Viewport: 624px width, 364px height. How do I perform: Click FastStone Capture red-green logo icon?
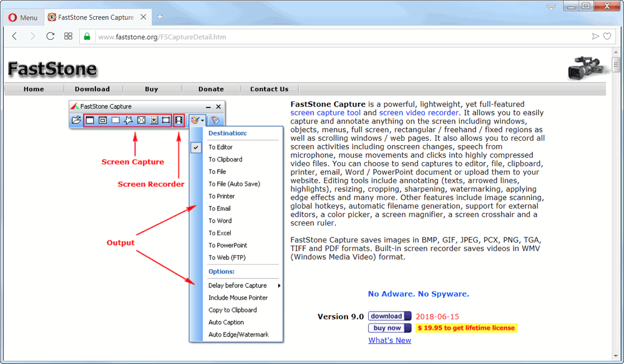[x=74, y=106]
